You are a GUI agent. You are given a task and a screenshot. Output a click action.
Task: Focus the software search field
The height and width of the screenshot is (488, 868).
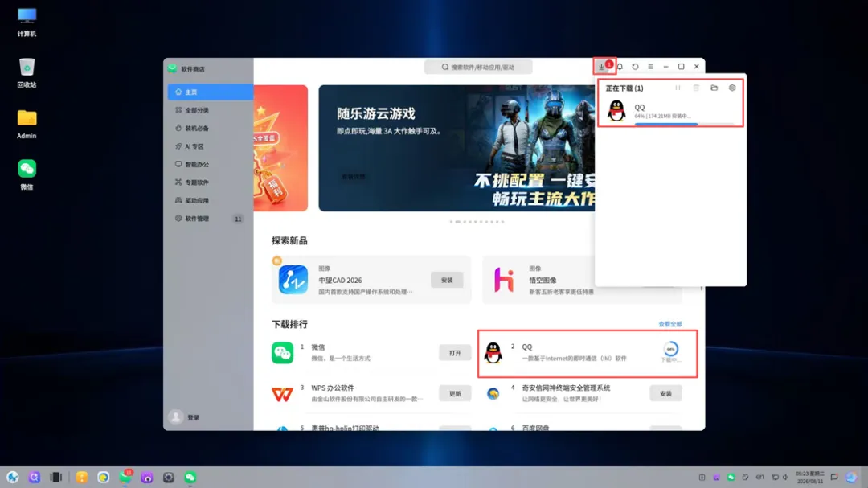point(478,67)
